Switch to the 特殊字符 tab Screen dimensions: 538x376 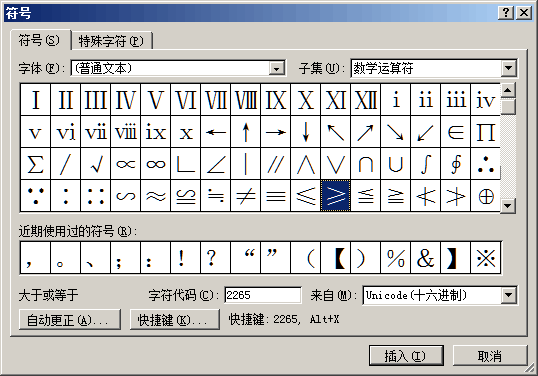[112, 42]
